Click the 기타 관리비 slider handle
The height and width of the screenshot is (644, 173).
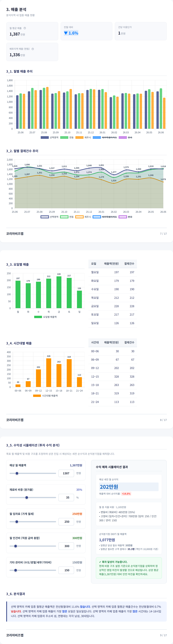(15, 570)
